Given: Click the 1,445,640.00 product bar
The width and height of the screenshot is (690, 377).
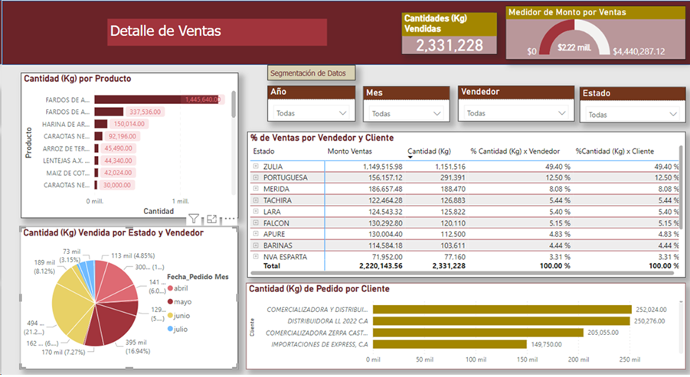Looking at the screenshot, I should click(157, 99).
